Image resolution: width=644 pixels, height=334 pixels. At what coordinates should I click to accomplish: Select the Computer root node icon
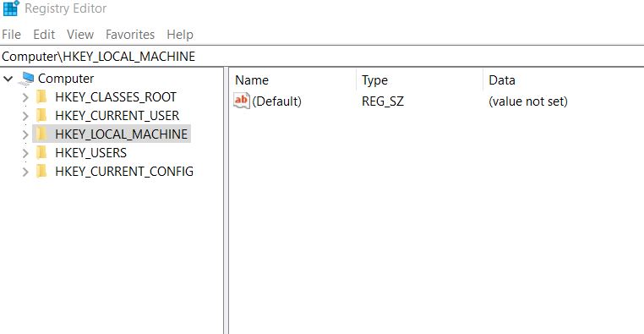coord(26,79)
